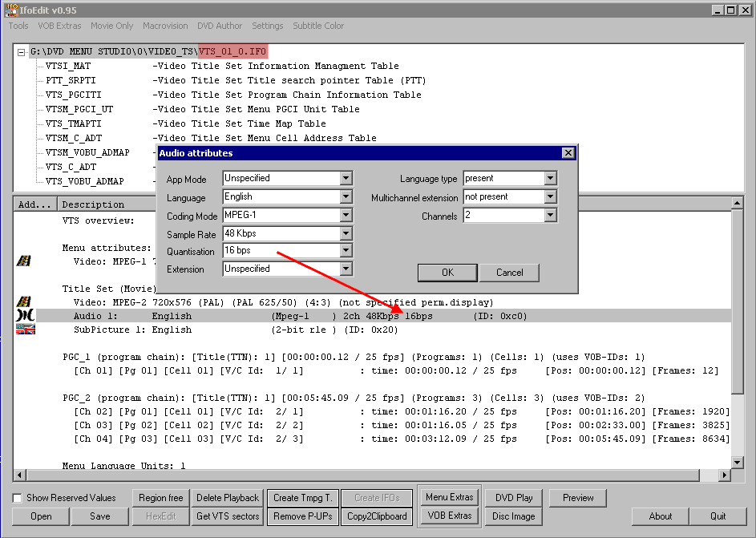Click the Region free button
This screenshot has width=756, height=538.
coord(160,497)
